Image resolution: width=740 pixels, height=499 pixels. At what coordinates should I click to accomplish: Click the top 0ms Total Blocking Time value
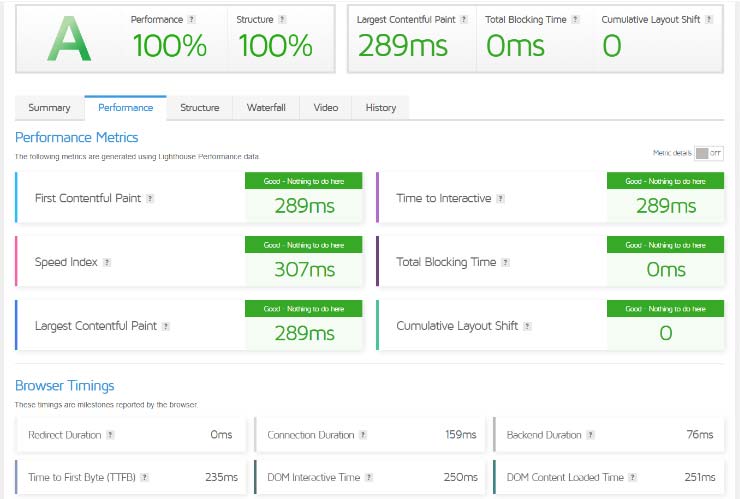(x=515, y=46)
